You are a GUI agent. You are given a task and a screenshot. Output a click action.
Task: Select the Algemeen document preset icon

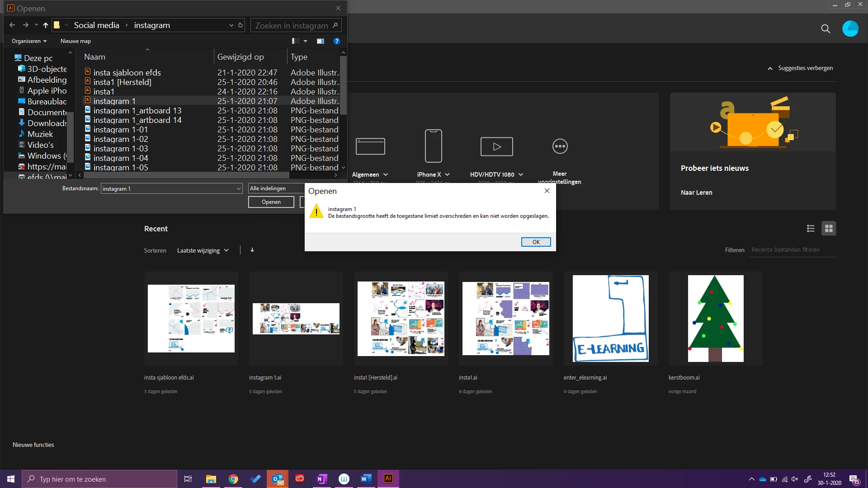[370, 146]
